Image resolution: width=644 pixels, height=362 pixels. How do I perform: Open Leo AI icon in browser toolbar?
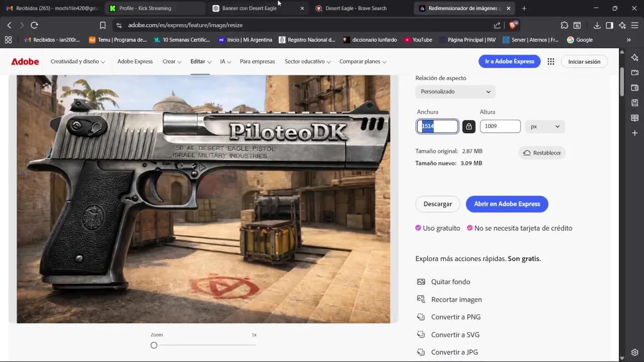(x=622, y=25)
